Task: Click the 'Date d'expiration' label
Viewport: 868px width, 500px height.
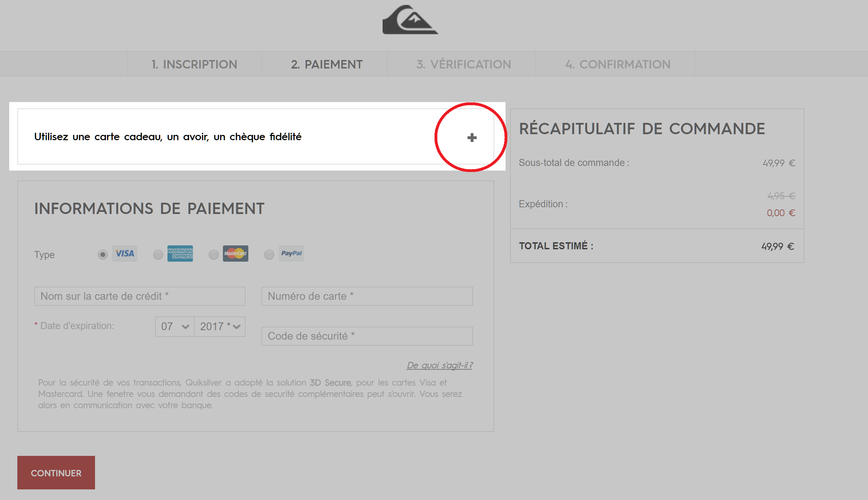Action: point(77,326)
